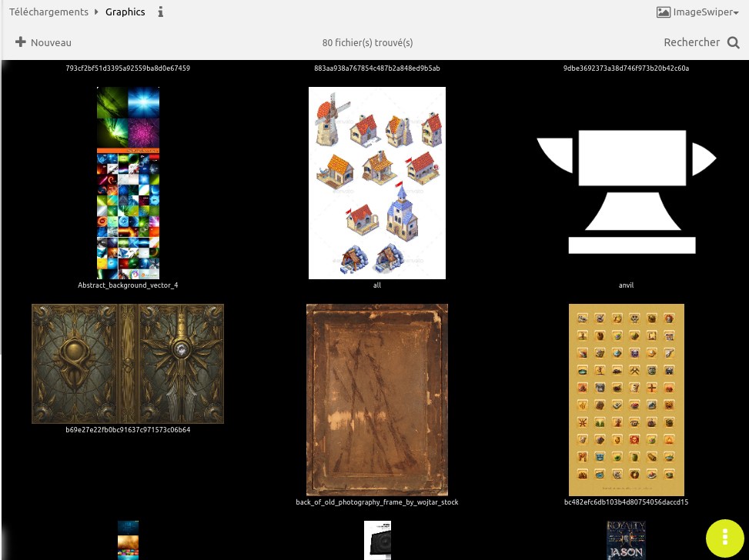
Task: Click the plus Nouveau button
Action: point(43,43)
